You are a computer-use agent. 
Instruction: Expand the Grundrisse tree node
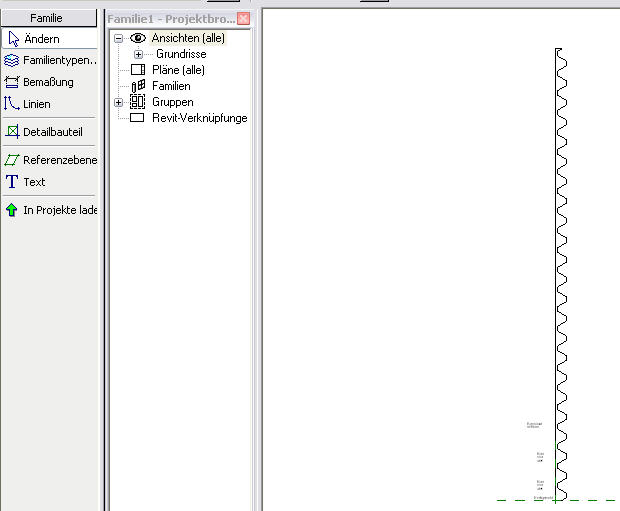tap(138, 54)
